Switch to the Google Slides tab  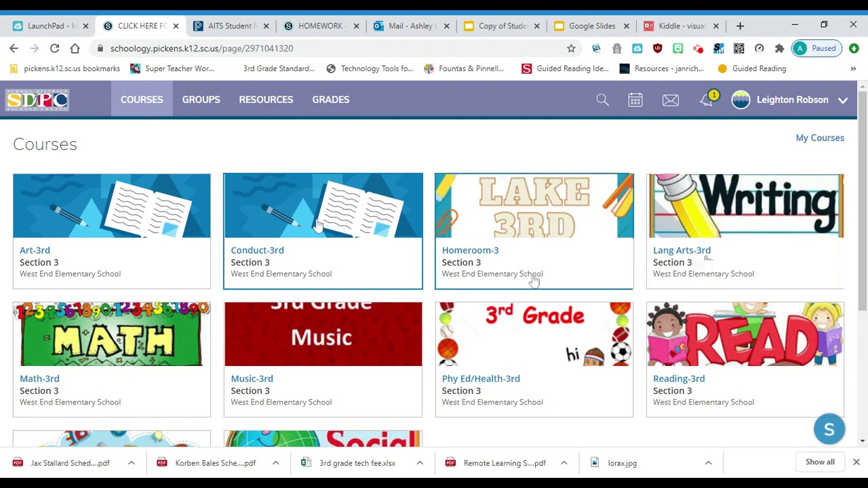[x=591, y=26]
